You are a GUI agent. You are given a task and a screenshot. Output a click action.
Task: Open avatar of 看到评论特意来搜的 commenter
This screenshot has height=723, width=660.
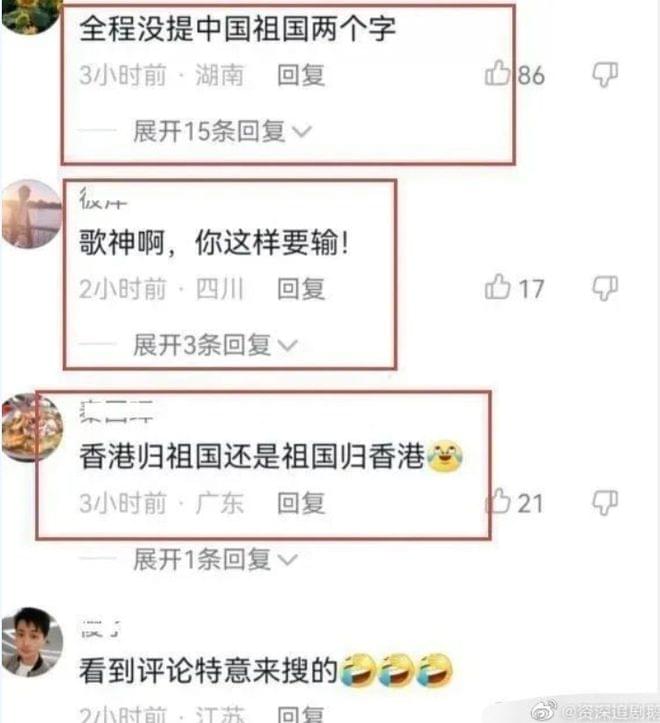pyautogui.click(x=31, y=642)
